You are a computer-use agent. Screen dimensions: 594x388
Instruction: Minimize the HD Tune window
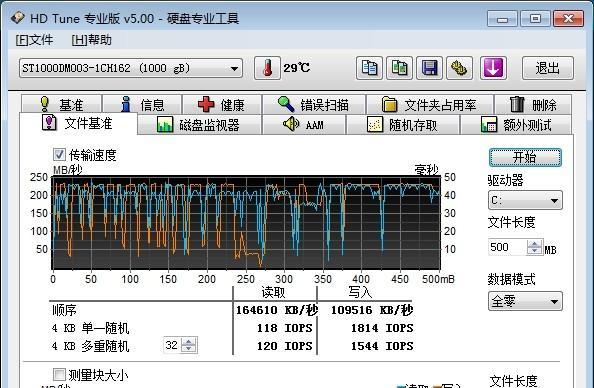click(x=502, y=19)
